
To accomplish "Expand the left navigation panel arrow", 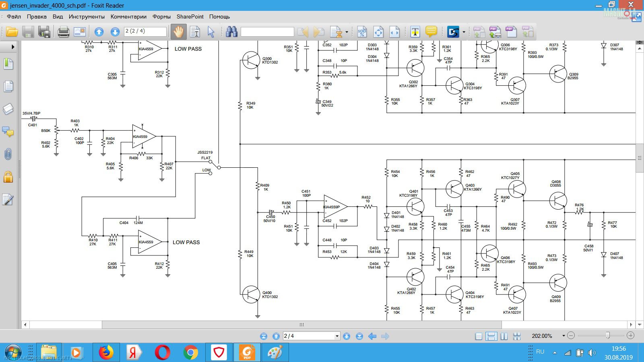I will pyautogui.click(x=13, y=47).
